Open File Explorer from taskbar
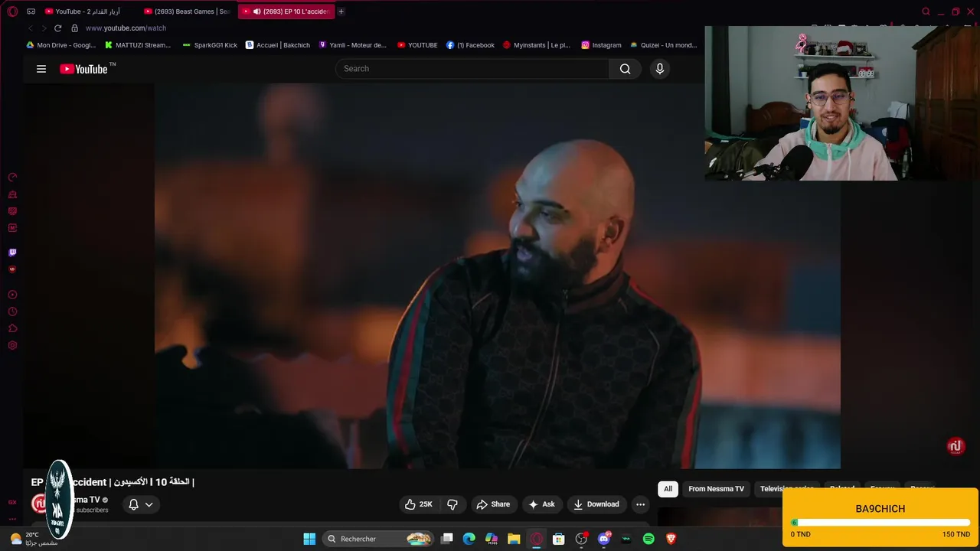980x551 pixels. (514, 539)
